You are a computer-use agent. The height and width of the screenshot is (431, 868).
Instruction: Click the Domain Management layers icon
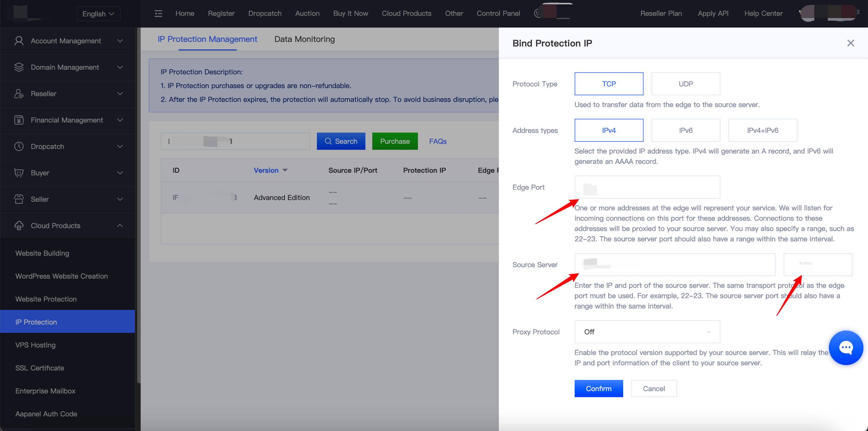19,67
